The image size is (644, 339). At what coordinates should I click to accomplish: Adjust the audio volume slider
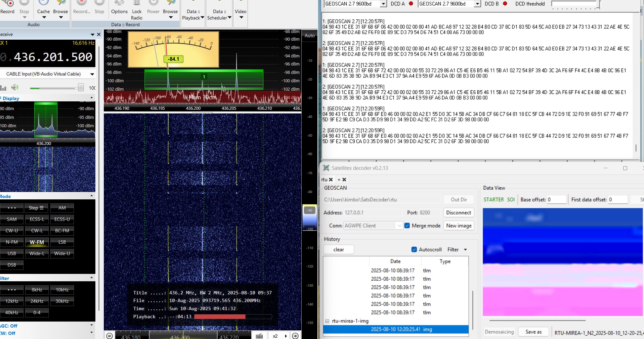(81, 88)
